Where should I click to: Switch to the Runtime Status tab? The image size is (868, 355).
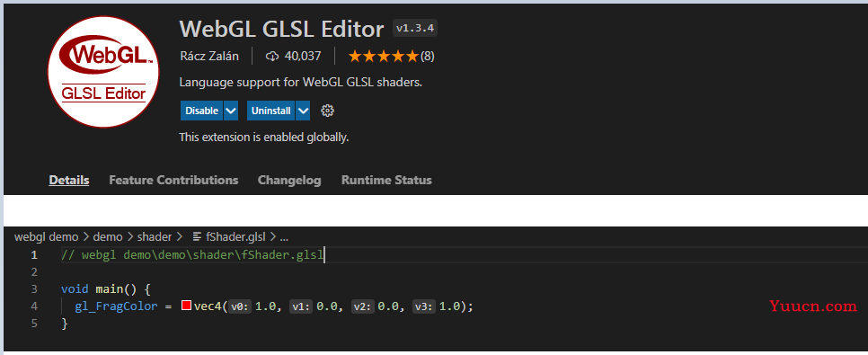click(x=386, y=180)
